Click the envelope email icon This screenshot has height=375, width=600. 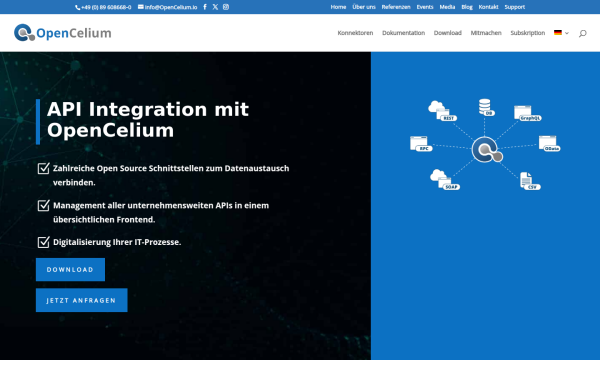tap(140, 7)
